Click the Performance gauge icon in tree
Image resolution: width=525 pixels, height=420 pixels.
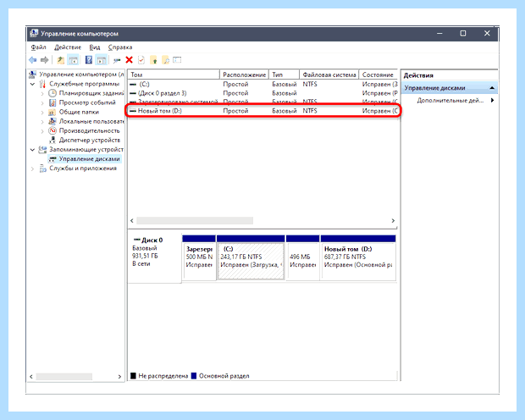(x=52, y=130)
